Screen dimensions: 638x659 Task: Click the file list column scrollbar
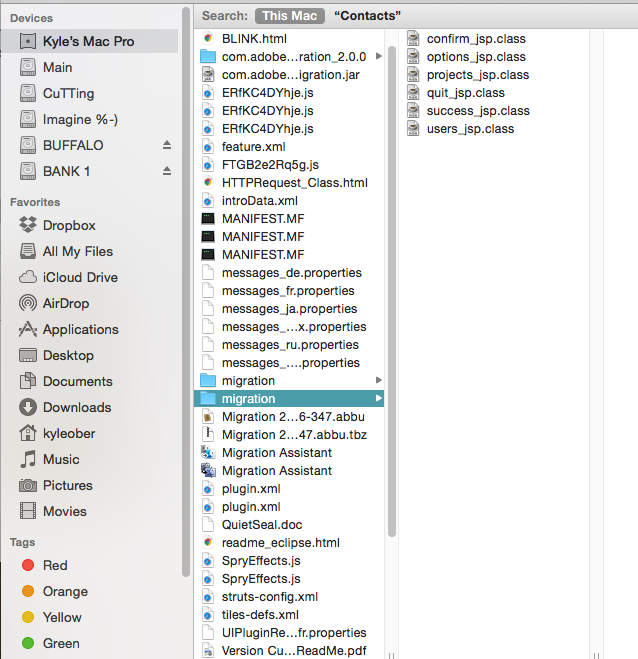pyautogui.click(x=392, y=291)
